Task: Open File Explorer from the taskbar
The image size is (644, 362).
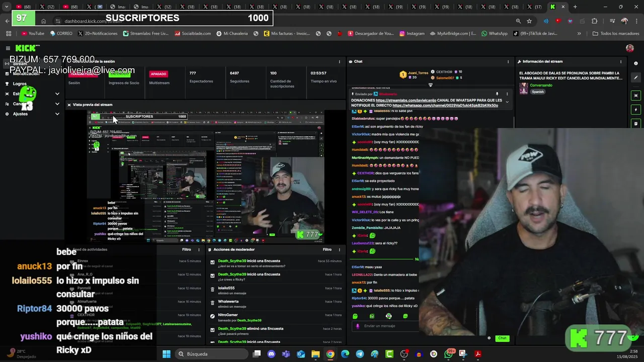Action: coord(315,354)
